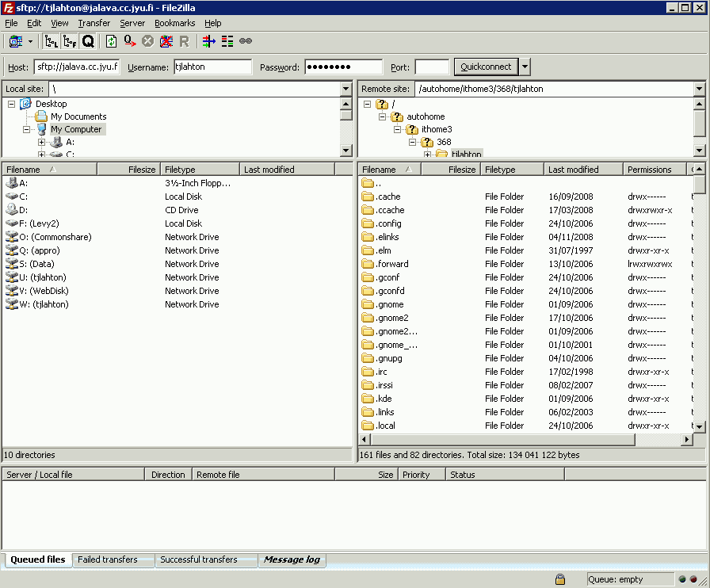Collapse the My Computer tree node
Image resolution: width=710 pixels, height=588 pixels.
tap(26, 129)
